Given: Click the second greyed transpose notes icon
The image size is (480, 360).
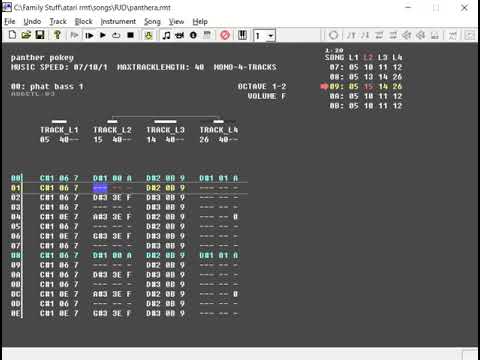Looking at the screenshot, I should coord(365,35).
